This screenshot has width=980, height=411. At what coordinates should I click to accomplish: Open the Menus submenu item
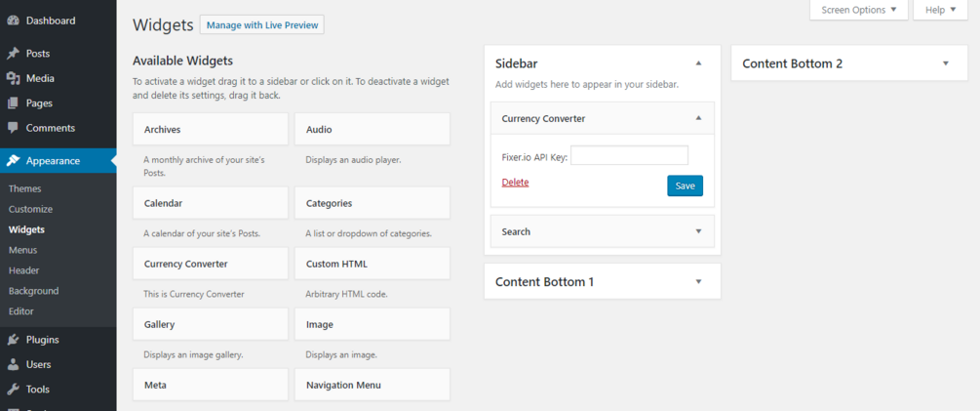point(22,250)
